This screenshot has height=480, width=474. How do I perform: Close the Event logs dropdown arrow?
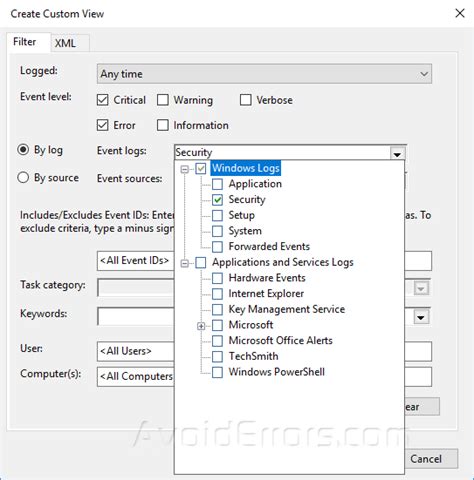click(397, 154)
